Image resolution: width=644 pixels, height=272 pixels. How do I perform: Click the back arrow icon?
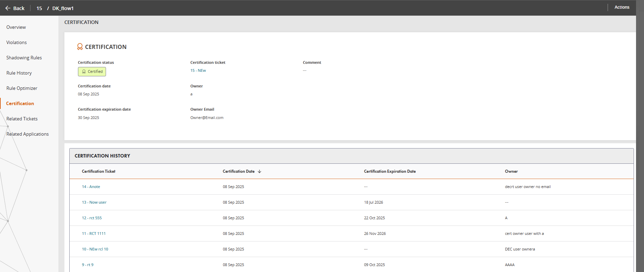(x=8, y=8)
